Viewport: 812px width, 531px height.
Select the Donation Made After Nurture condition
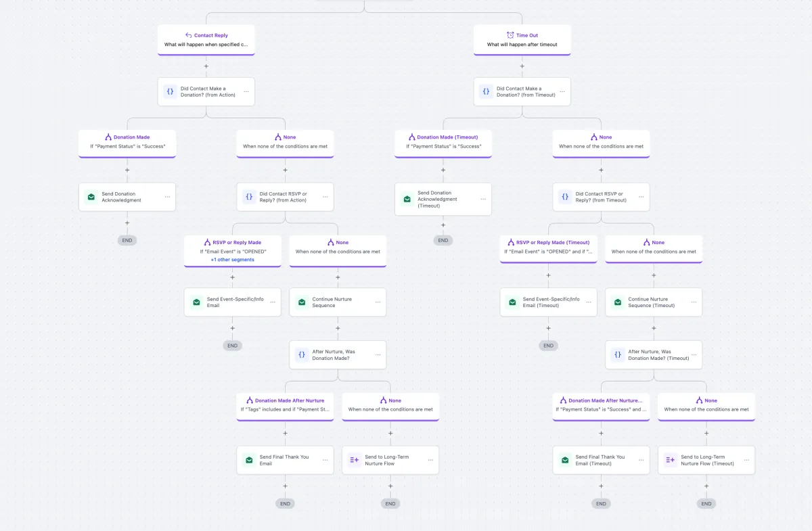(x=285, y=405)
